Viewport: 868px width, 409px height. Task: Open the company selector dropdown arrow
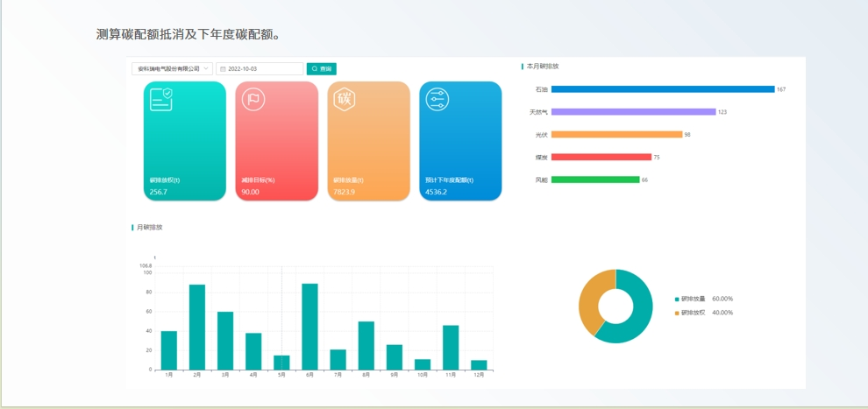click(x=207, y=68)
